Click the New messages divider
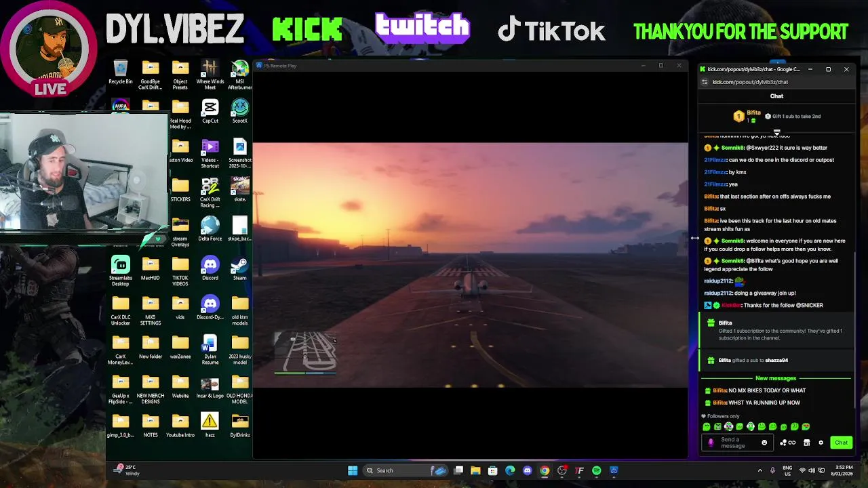Screen dimensions: 868x488 tap(776, 378)
